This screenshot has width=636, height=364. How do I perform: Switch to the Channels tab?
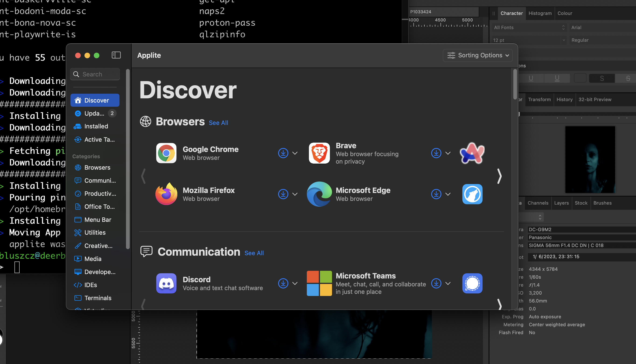click(x=538, y=203)
